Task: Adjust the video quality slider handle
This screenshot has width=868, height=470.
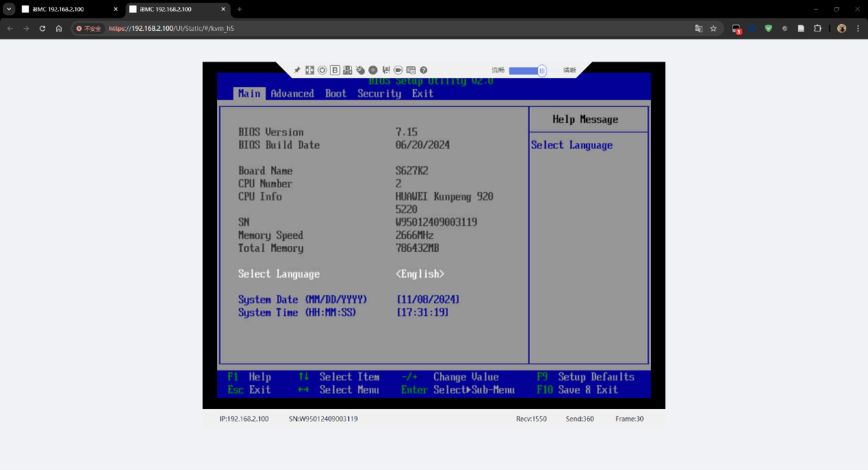Action: tap(542, 70)
